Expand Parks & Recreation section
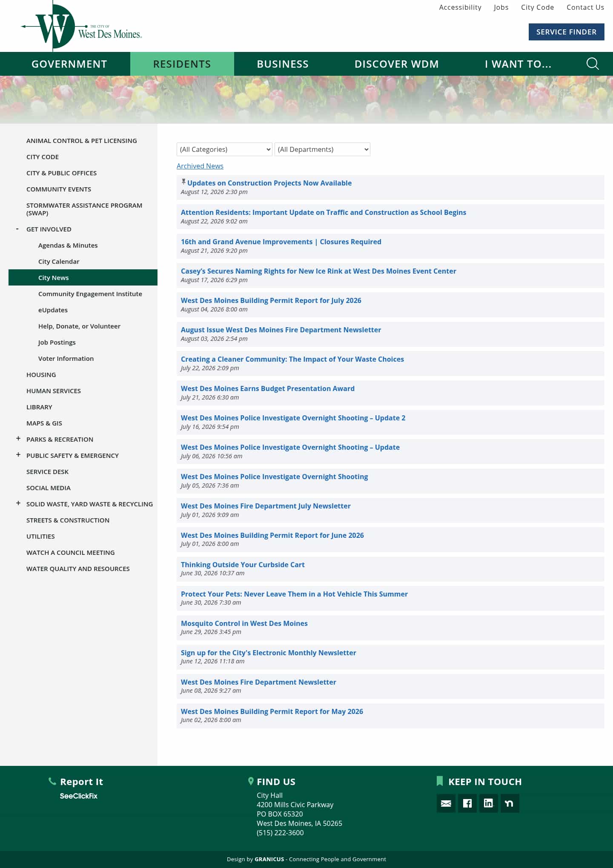613x868 pixels. coord(18,439)
